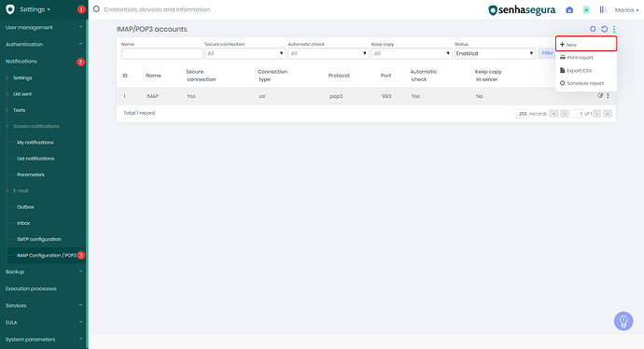Open the Automatic check filter dropdown
Image resolution: width=644 pixels, height=349 pixels.
coord(329,53)
